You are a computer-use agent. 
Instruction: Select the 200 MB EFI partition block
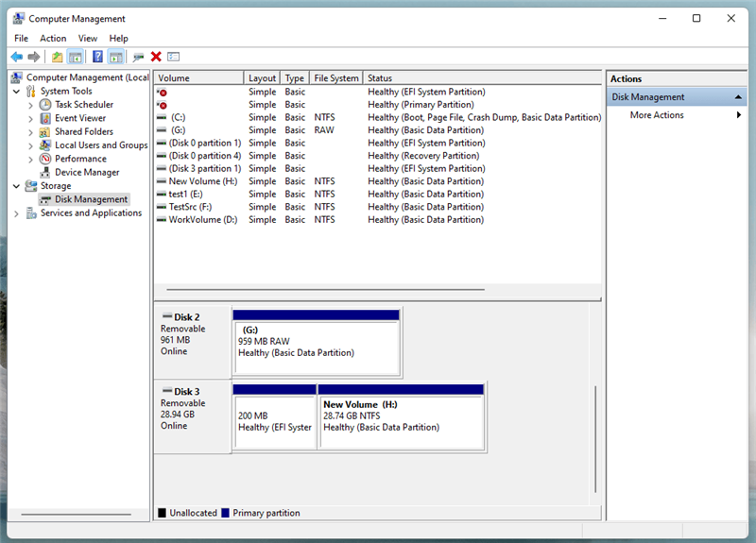pyautogui.click(x=275, y=416)
